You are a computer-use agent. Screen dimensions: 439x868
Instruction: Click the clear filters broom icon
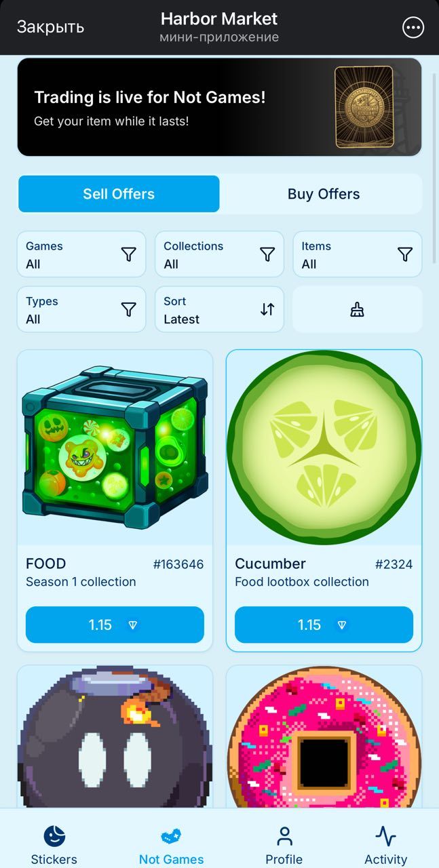coord(358,309)
